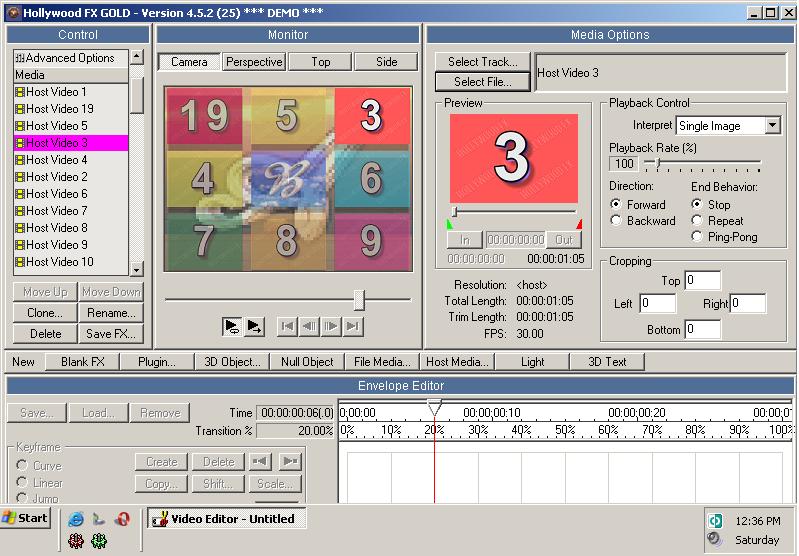The image size is (799, 556).
Task: Add a new Plugin object
Action: (x=157, y=362)
